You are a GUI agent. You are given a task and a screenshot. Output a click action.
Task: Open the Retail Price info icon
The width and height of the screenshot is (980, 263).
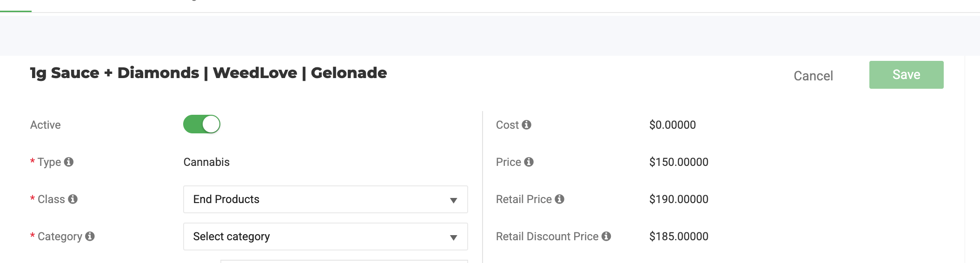560,199
